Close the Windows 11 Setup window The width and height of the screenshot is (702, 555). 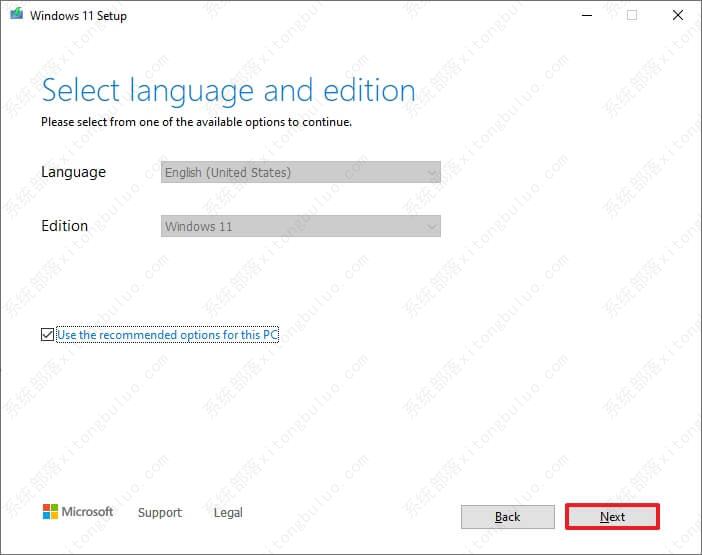click(x=678, y=15)
